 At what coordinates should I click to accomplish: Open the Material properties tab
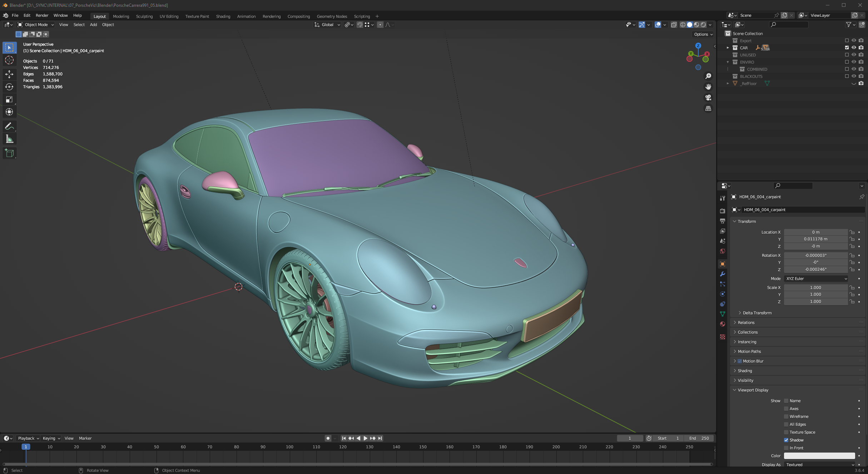click(722, 324)
